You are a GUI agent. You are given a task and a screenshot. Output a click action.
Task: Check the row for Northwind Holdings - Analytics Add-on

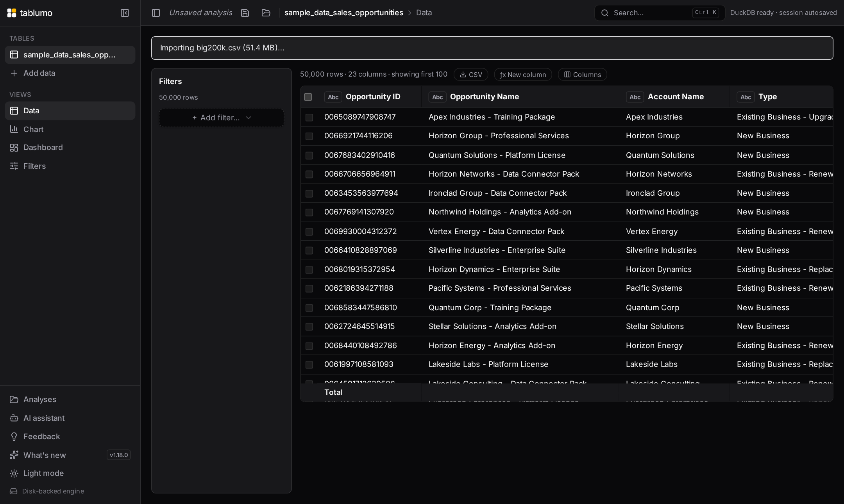point(309,212)
